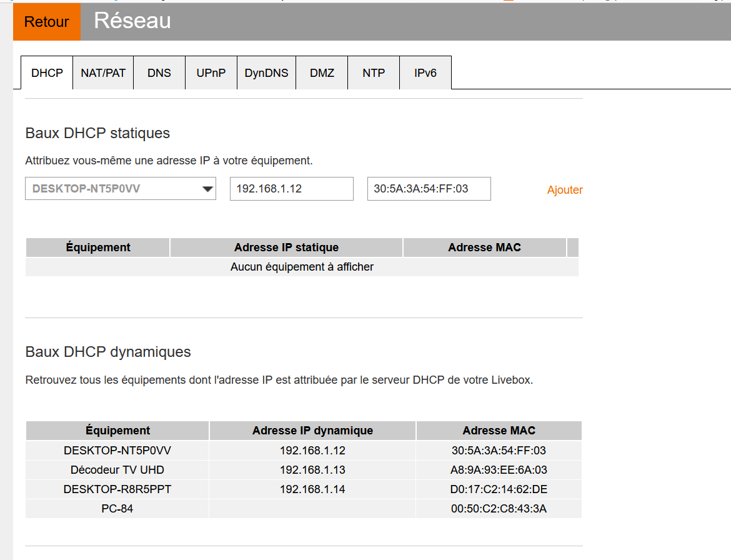
Task: Open the NAT/PAT tab
Action: tap(103, 73)
